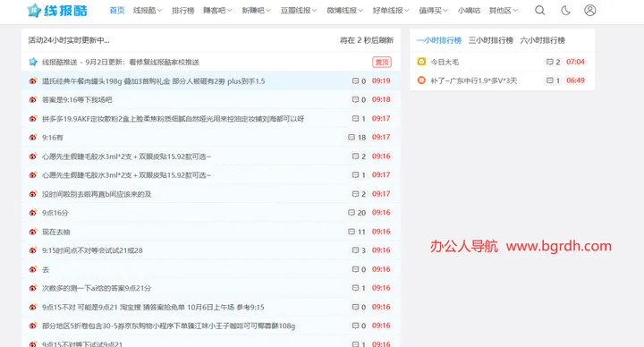Open post 温氏经典午餐肉罐头198g
This screenshot has width=644, height=347.
click(x=153, y=81)
